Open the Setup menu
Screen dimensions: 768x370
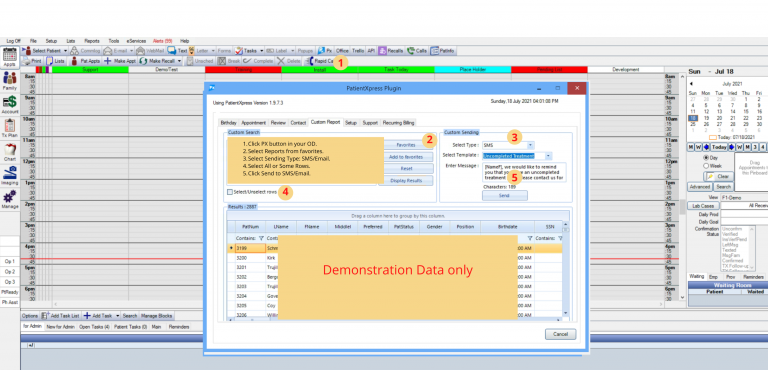51,41
